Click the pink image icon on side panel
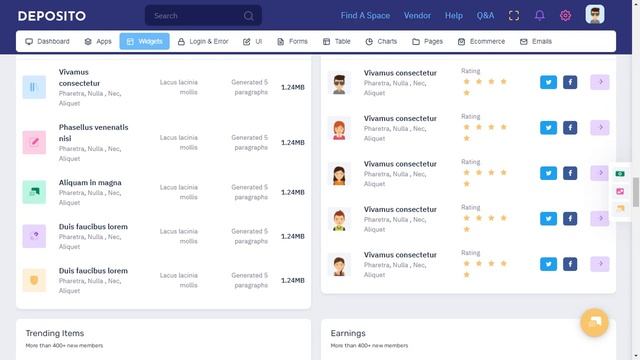The height and width of the screenshot is (360, 640). pos(620,191)
